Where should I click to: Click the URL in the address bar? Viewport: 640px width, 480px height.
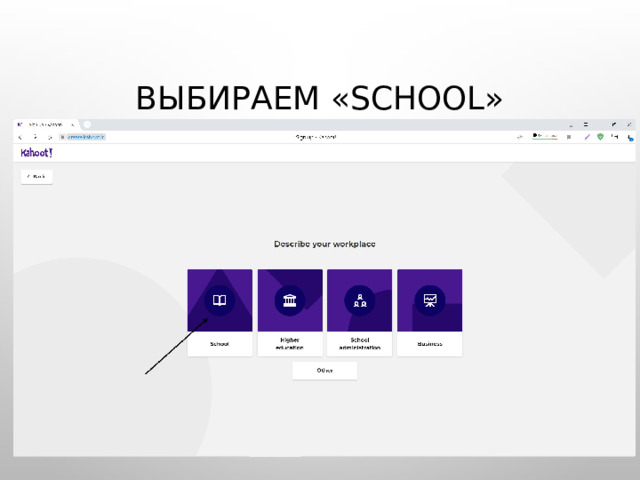pyautogui.click(x=86, y=137)
